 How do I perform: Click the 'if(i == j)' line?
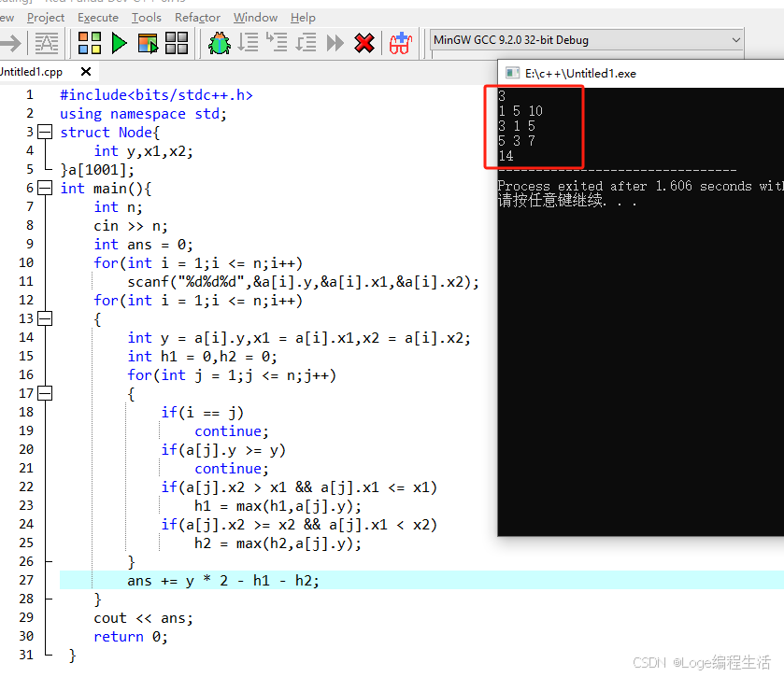pos(202,412)
